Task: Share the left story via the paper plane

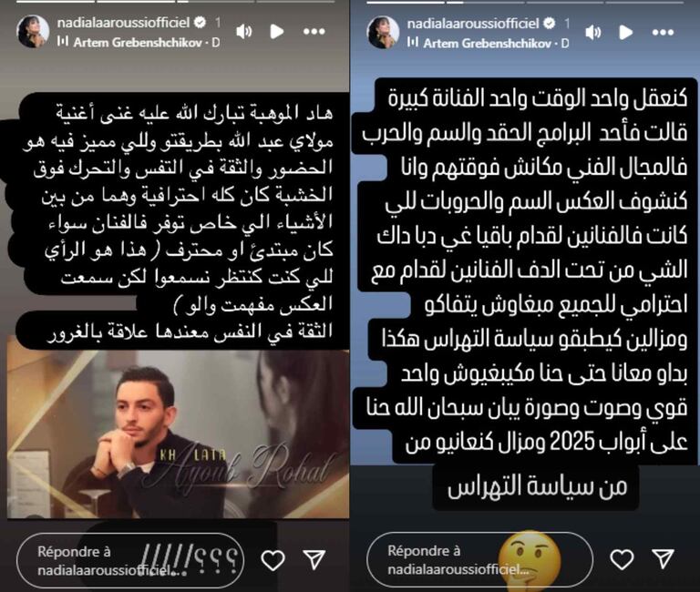Action: pyautogui.click(x=314, y=559)
